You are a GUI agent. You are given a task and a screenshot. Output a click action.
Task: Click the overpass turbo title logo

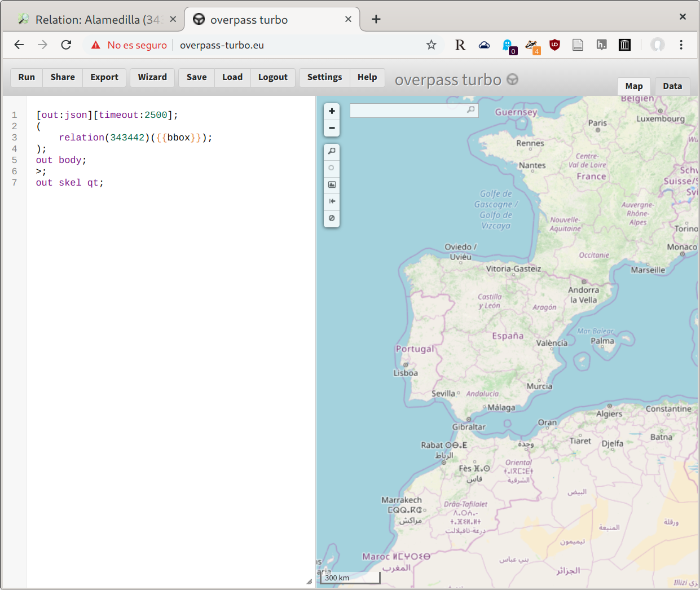(456, 80)
